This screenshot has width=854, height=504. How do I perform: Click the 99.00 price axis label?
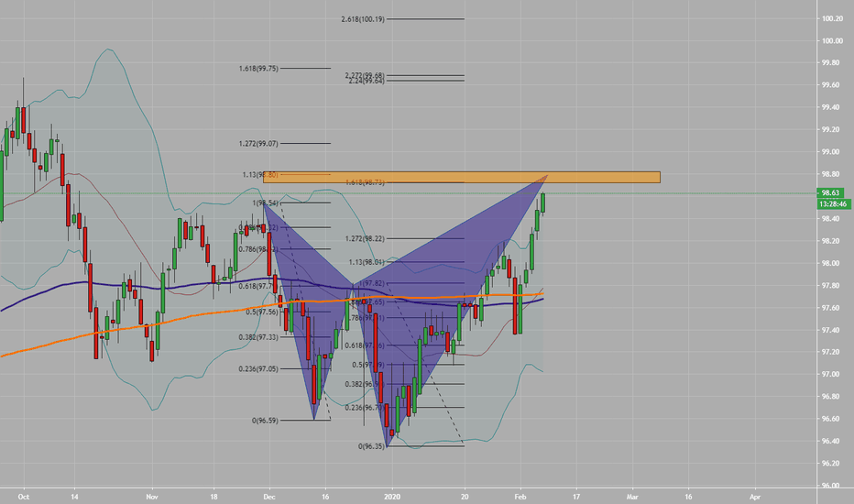[x=830, y=152]
